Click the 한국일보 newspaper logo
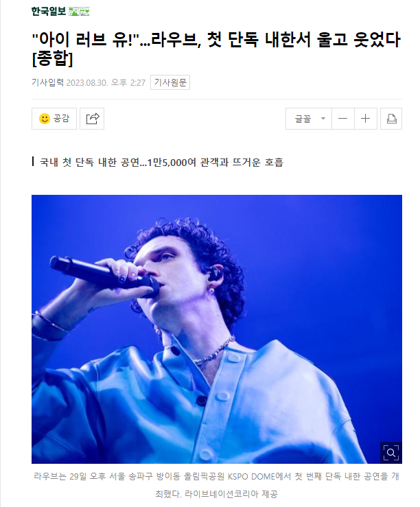This screenshot has width=420, height=507. pyautogui.click(x=49, y=12)
